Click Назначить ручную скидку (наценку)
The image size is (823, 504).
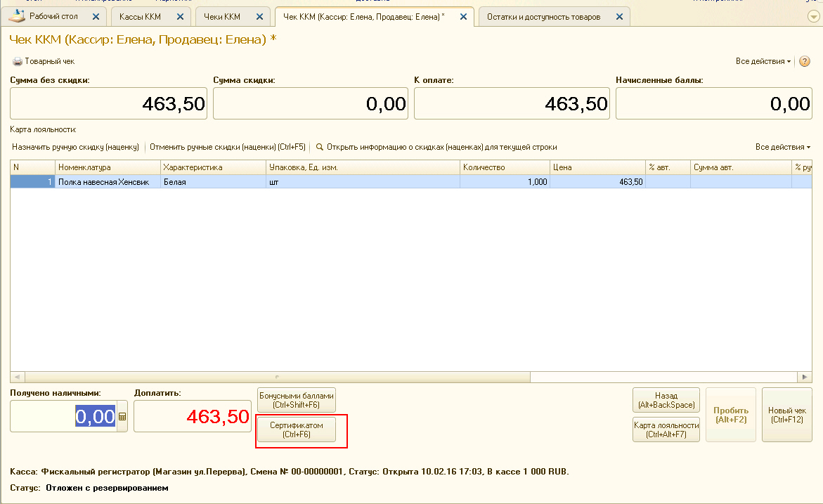pos(76,147)
